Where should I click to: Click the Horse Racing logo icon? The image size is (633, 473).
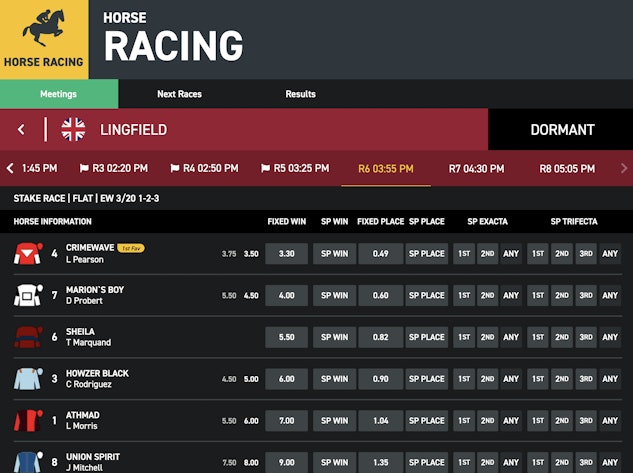pos(43,32)
